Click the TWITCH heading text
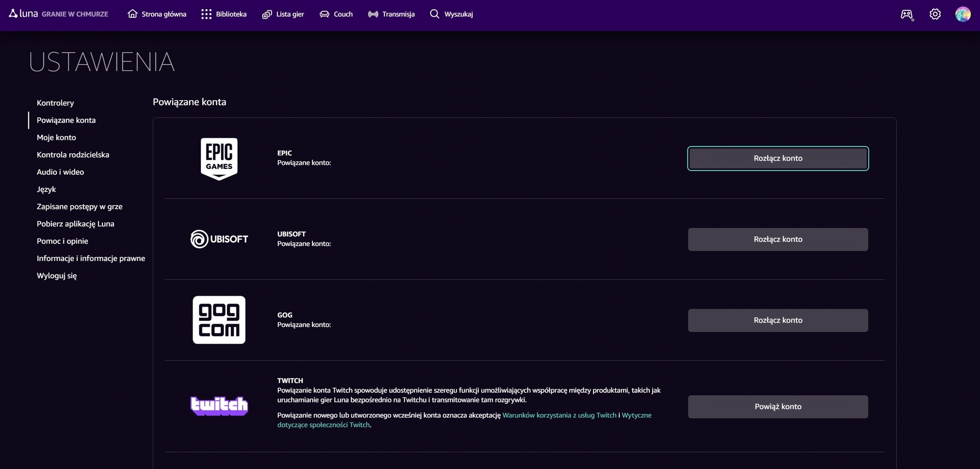This screenshot has height=469, width=980. pos(290,381)
